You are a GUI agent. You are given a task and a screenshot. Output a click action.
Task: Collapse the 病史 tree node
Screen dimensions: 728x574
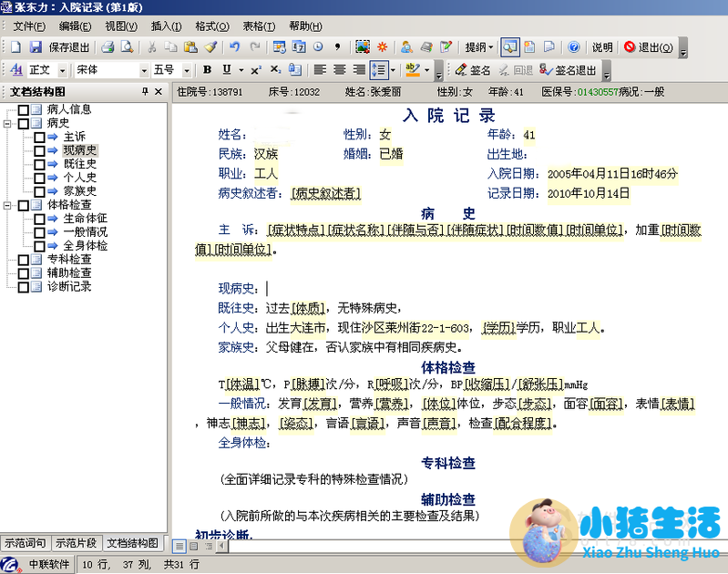pyautogui.click(x=8, y=123)
